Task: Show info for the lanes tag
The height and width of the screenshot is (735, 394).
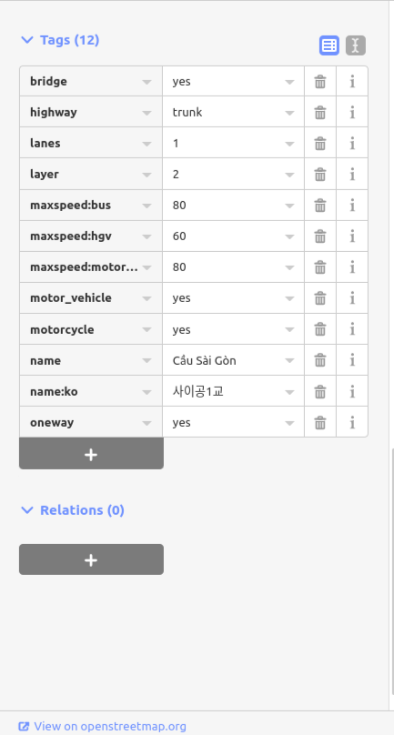Action: [x=352, y=143]
